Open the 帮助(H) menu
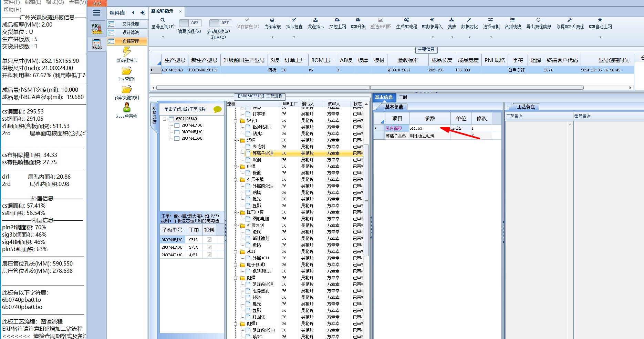This screenshot has height=339, width=644. (x=12, y=10)
